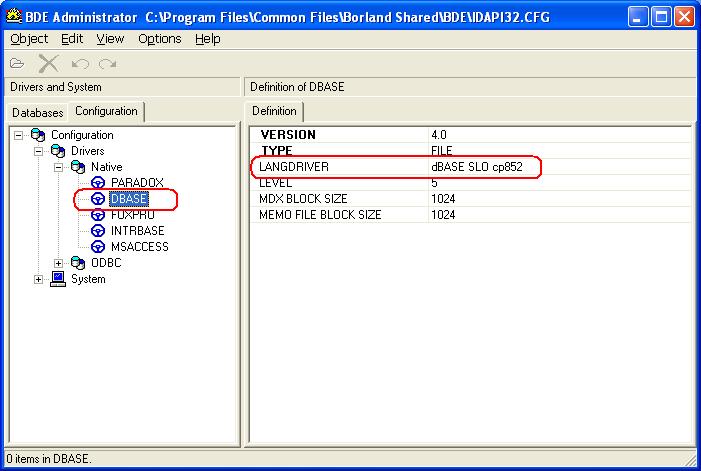Click the MEMO FILE BLOCK SIZE name
The image size is (701, 471).
[320, 214]
